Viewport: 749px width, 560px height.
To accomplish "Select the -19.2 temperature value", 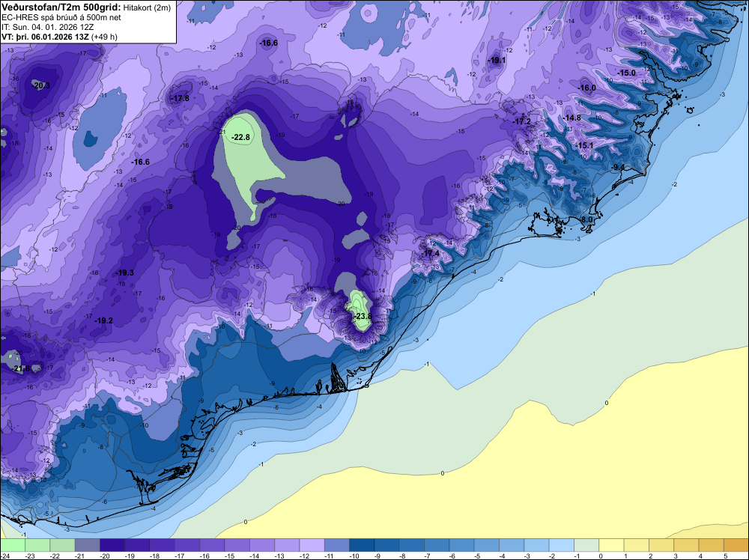I will [103, 321].
